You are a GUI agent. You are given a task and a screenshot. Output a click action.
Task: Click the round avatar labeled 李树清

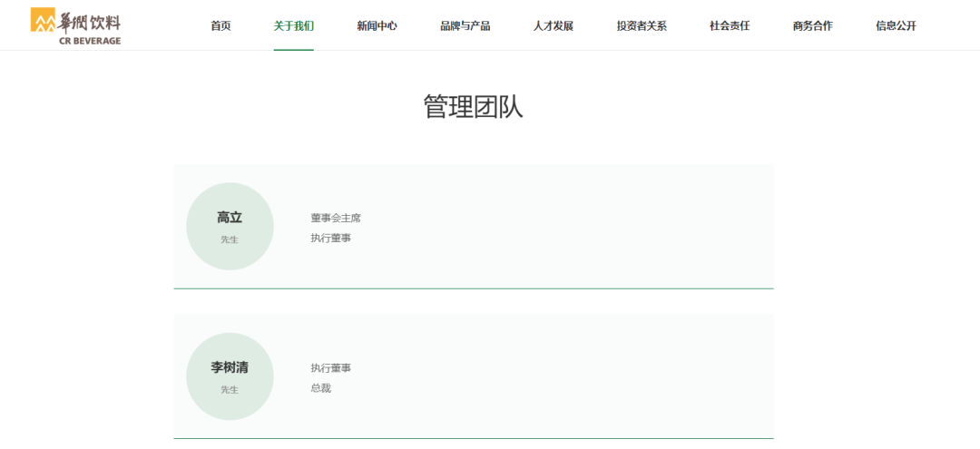coord(230,376)
